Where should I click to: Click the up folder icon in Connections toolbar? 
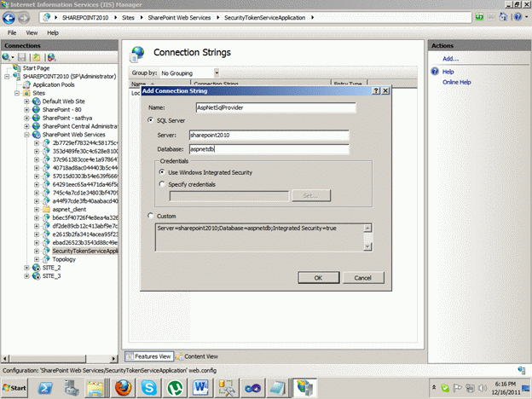(37, 57)
